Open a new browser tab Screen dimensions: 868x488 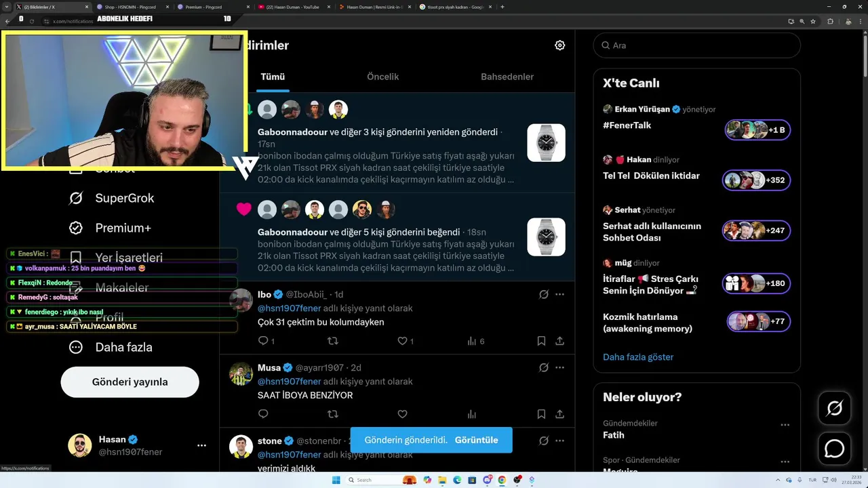point(502,7)
